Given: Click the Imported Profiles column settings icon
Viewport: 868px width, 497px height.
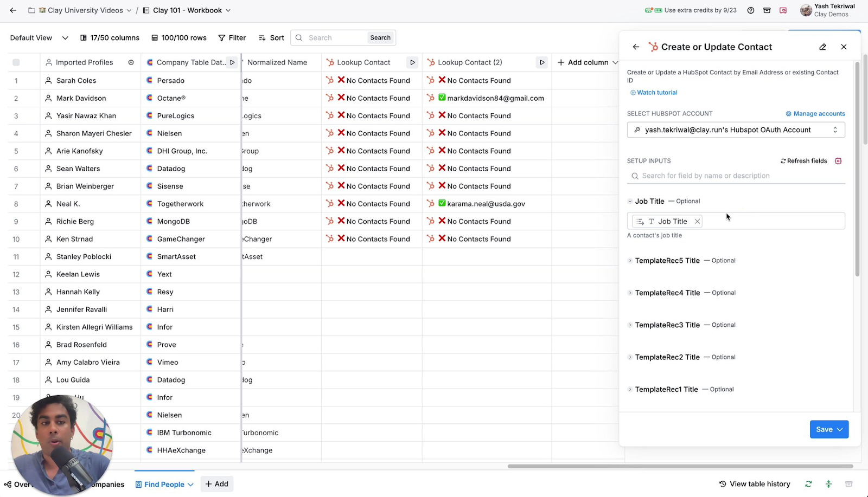Looking at the screenshot, I should [131, 62].
